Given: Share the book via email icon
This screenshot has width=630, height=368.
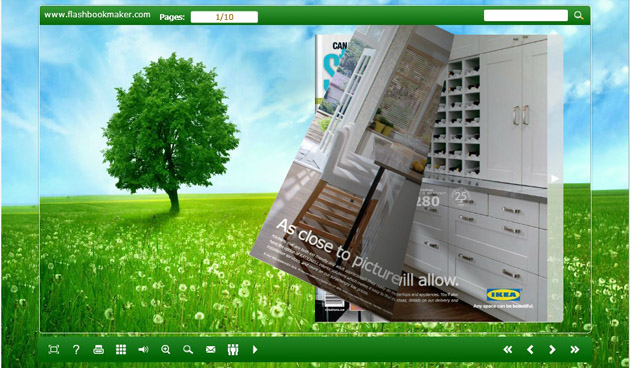Looking at the screenshot, I should click(211, 350).
